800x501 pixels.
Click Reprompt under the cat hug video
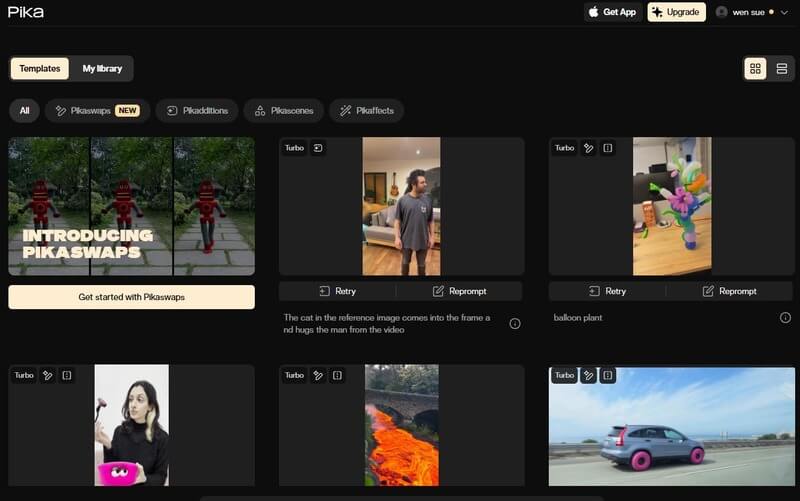click(x=459, y=291)
